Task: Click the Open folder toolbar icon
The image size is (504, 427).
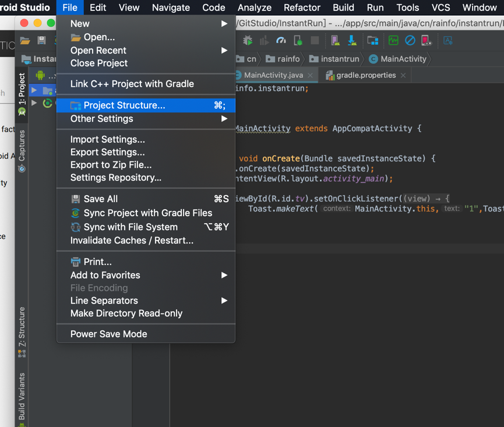Action: (25, 40)
